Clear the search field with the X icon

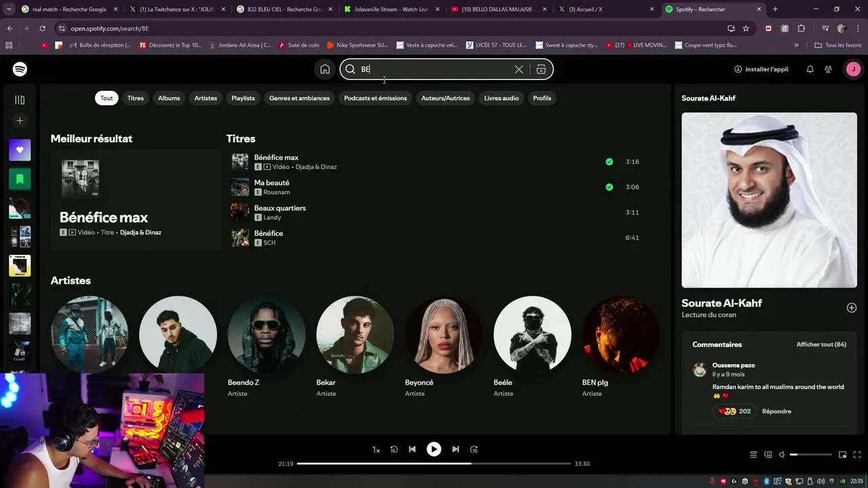pos(519,69)
